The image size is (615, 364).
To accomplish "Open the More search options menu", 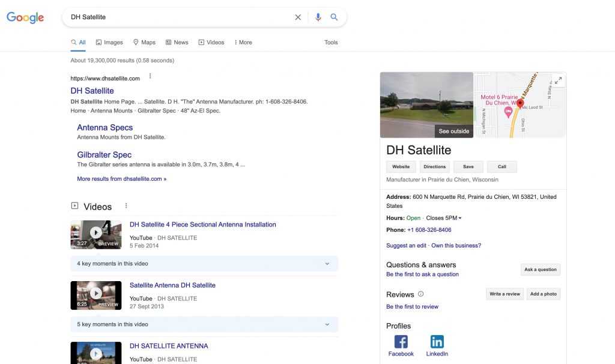I will [243, 43].
